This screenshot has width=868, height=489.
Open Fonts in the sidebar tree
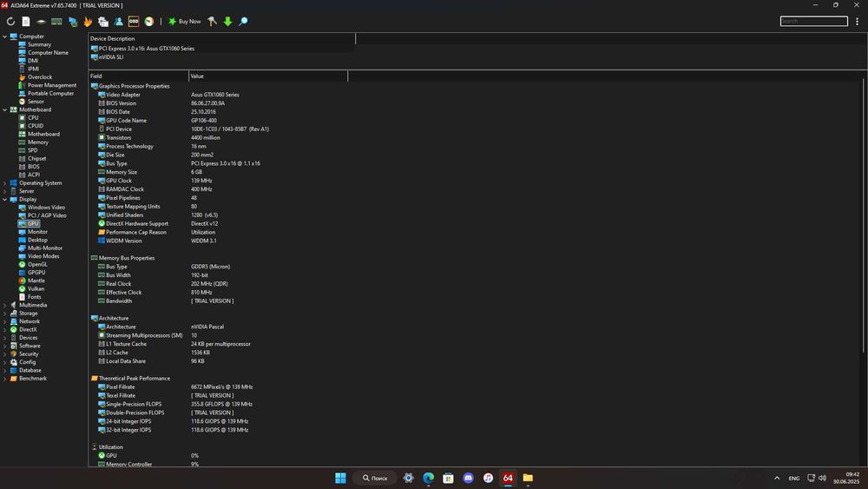35,297
